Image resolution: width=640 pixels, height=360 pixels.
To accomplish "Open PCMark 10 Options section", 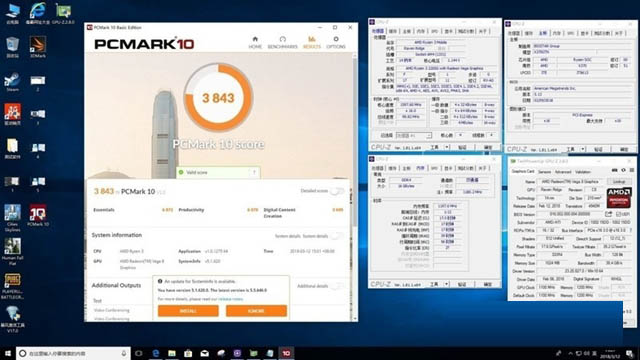I will click(x=336, y=42).
